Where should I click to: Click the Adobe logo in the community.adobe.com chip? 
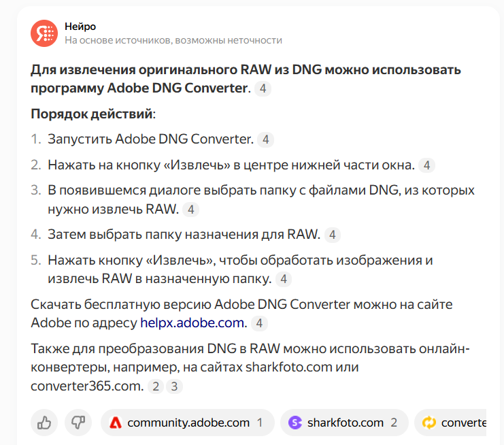point(116,423)
